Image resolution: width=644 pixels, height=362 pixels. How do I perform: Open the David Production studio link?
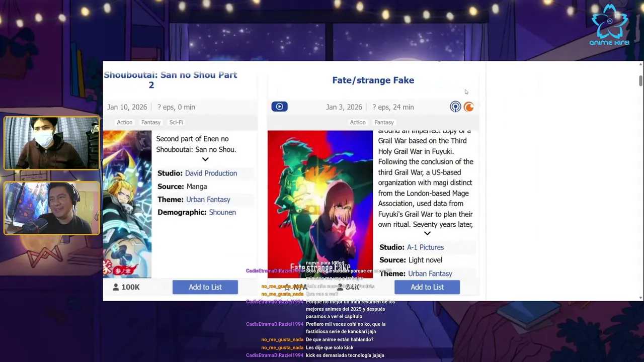(x=211, y=173)
